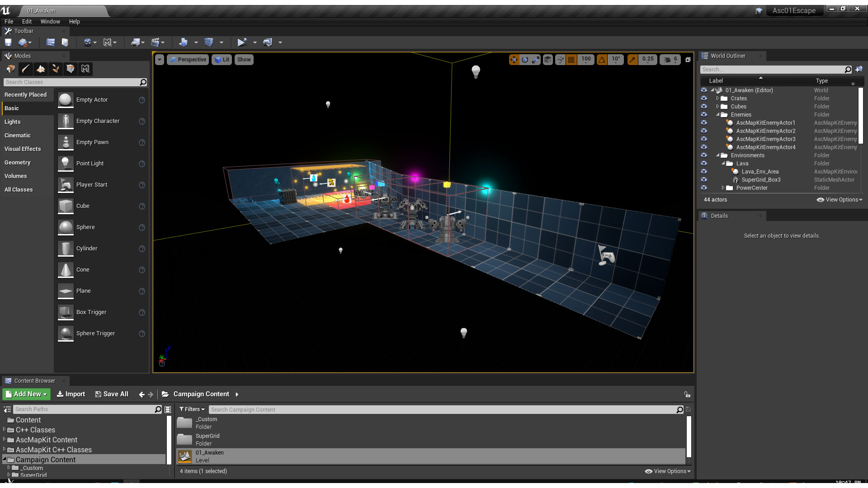
Task: Click the Add New button
Action: pos(27,394)
